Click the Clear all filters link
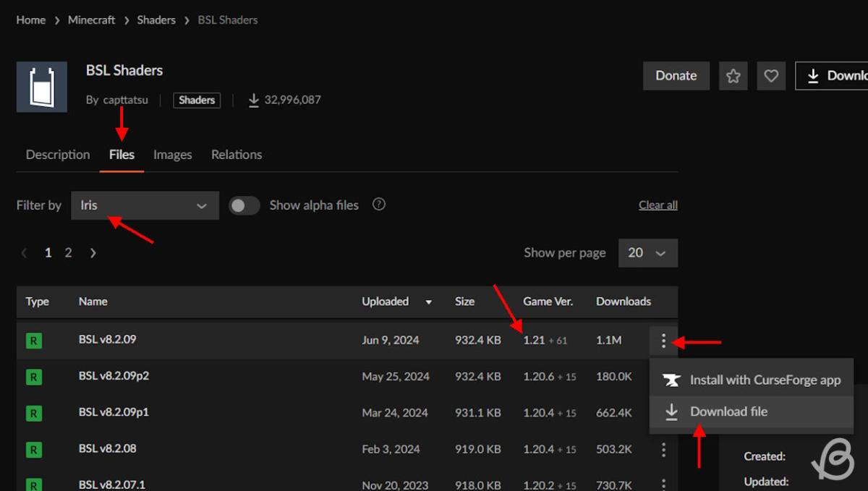Screen dimensions: 868x491 coord(658,205)
